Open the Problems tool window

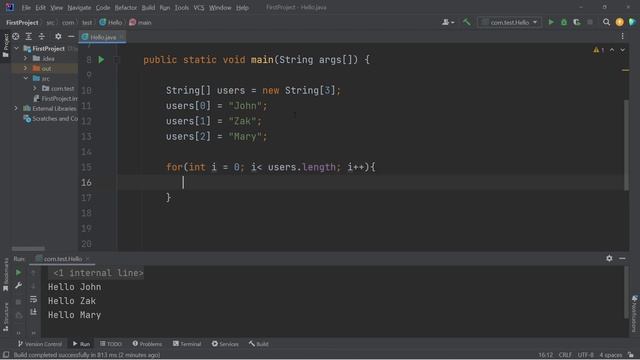pos(147,344)
